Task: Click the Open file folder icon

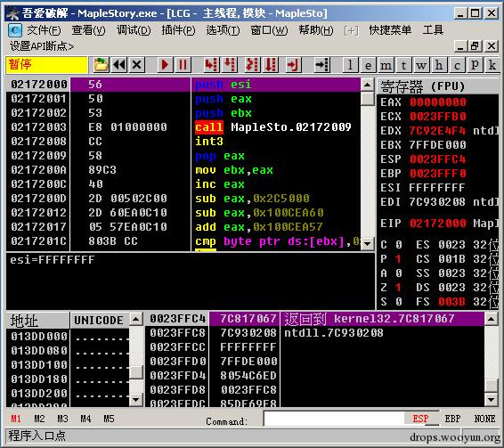Action: pos(101,65)
